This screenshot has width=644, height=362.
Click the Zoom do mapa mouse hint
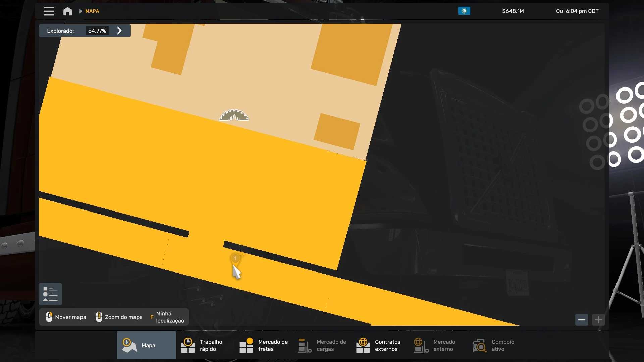pyautogui.click(x=119, y=317)
